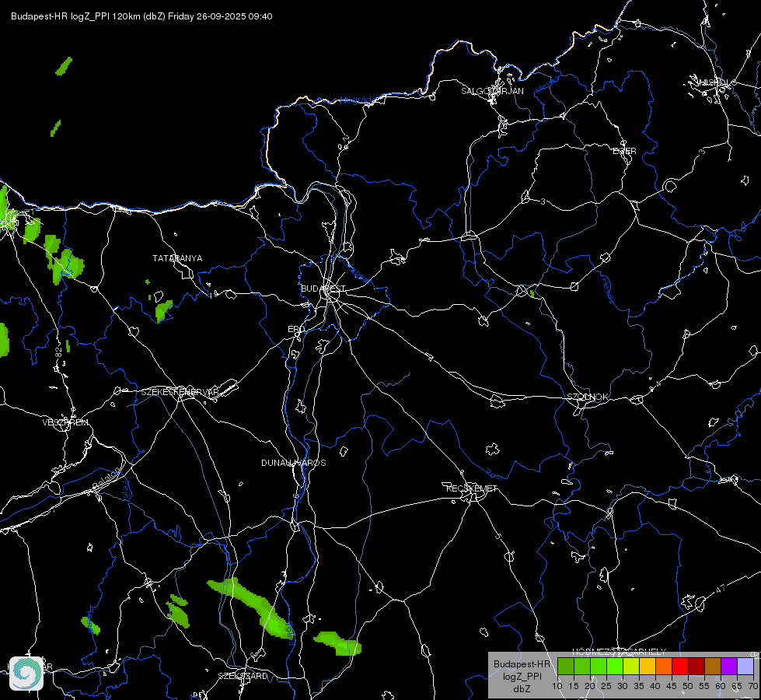Select the 50-55 dBZ dark red swatch
Image resolution: width=761 pixels, height=700 pixels.
[696, 667]
